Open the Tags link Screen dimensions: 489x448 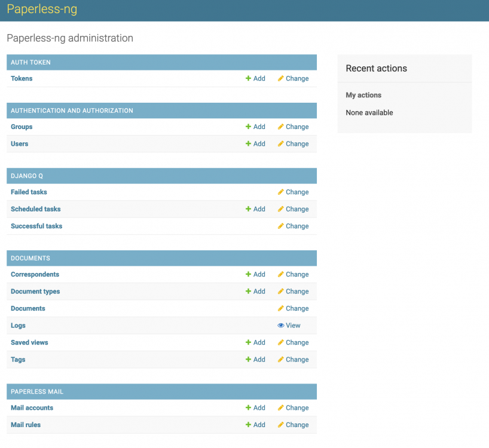[18, 359]
